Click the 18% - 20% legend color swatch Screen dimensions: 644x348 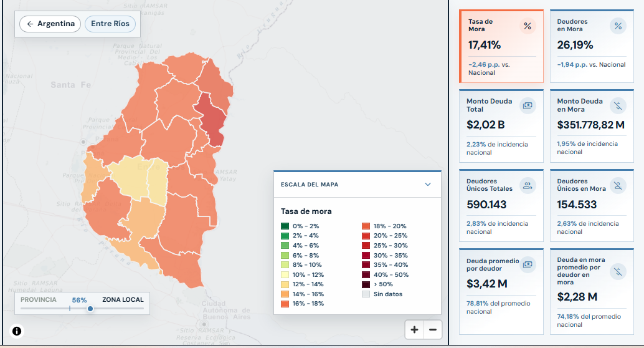click(x=366, y=226)
